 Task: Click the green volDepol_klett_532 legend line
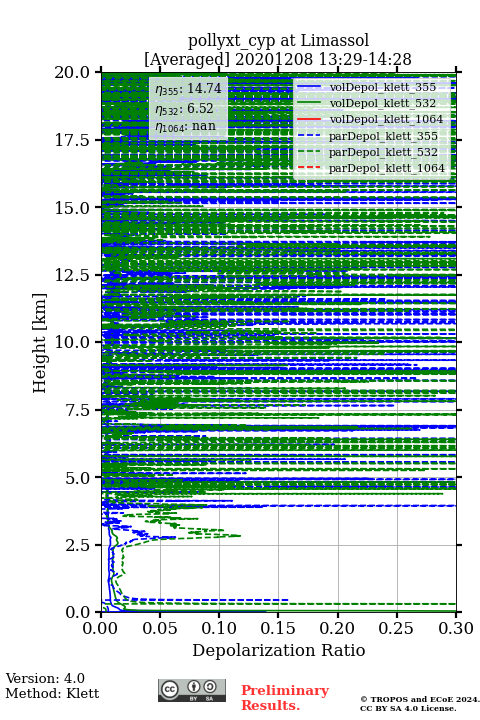click(x=309, y=103)
